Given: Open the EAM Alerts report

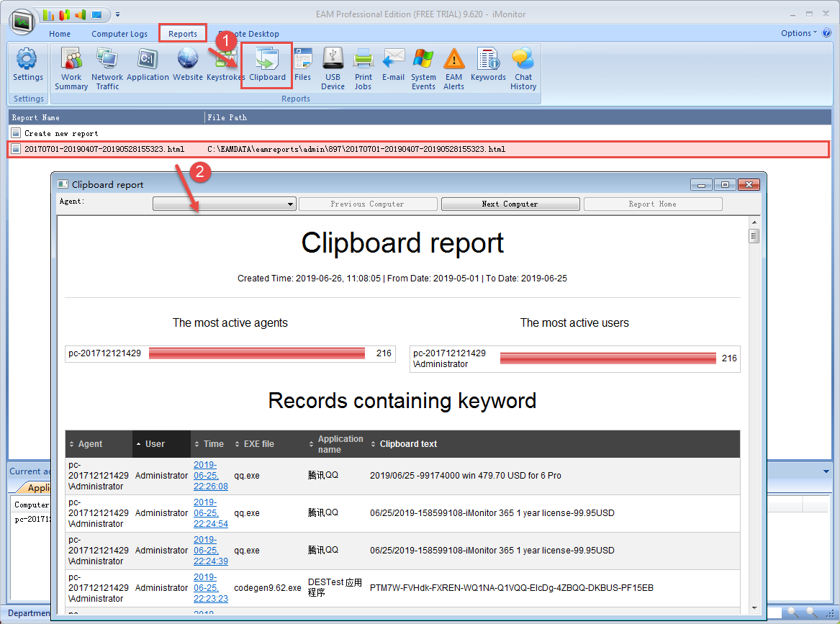Looking at the screenshot, I should (453, 68).
